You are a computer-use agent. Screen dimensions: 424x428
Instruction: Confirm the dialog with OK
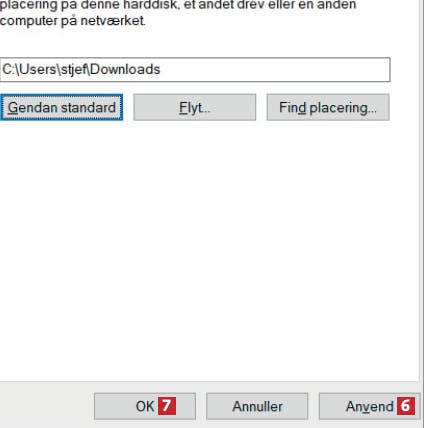click(x=145, y=406)
